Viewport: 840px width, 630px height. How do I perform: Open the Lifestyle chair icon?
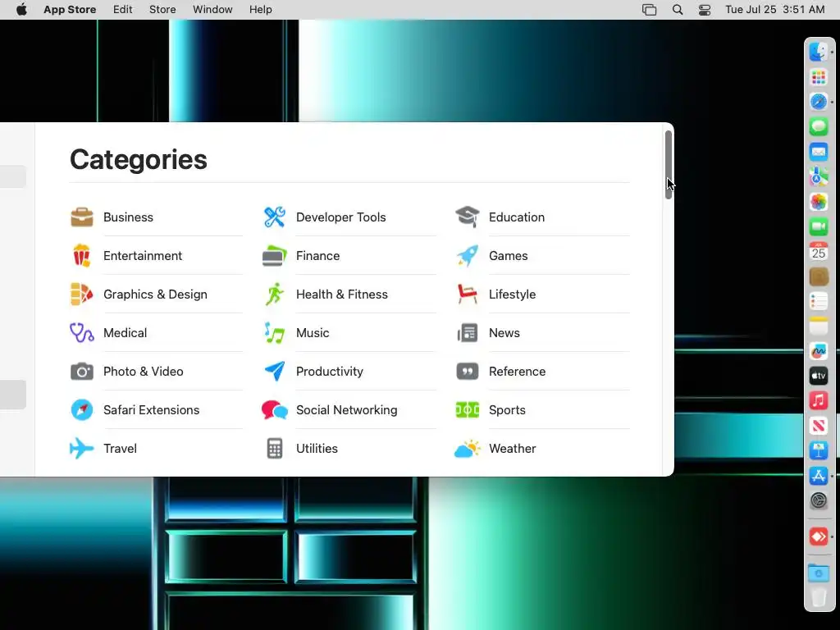coord(467,294)
